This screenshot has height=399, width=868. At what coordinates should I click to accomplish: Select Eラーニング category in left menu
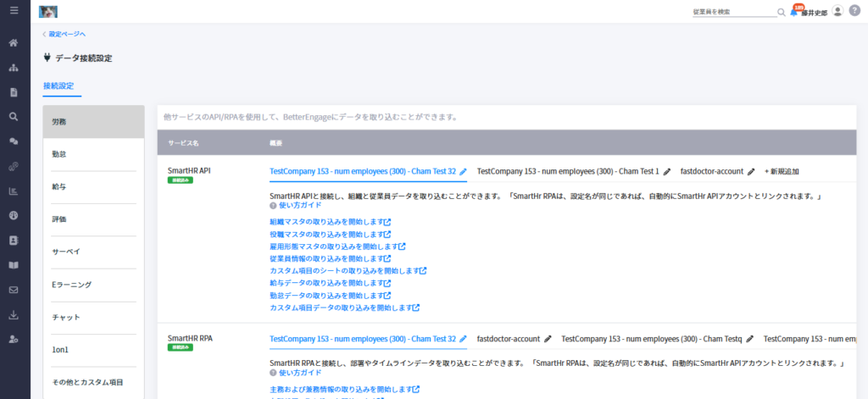pyautogui.click(x=93, y=285)
